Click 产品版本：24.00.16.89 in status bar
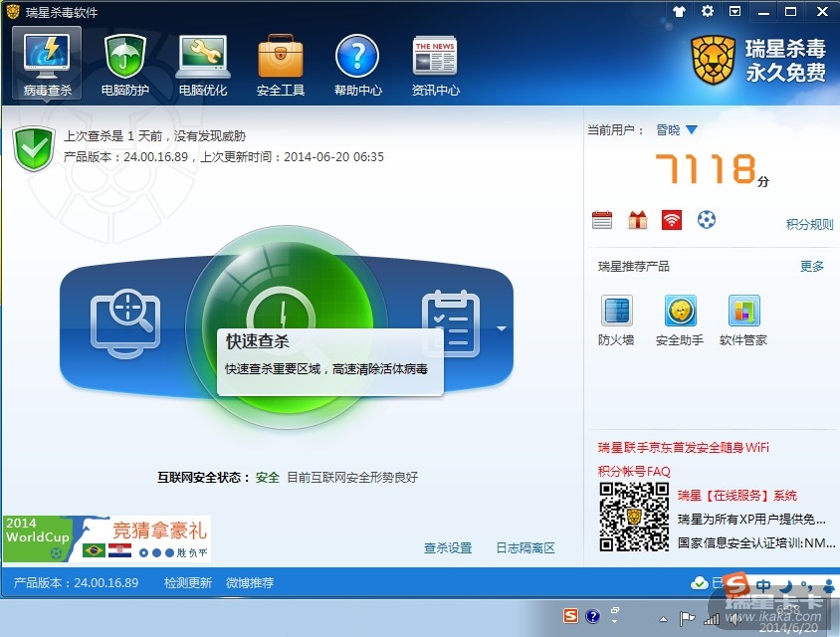The height and width of the screenshot is (637, 840). (x=76, y=583)
